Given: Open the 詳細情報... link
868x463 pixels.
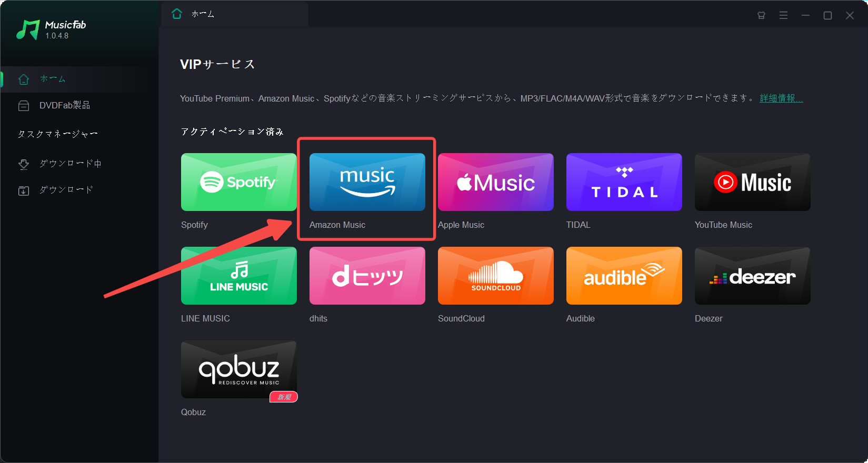Looking at the screenshot, I should [781, 98].
